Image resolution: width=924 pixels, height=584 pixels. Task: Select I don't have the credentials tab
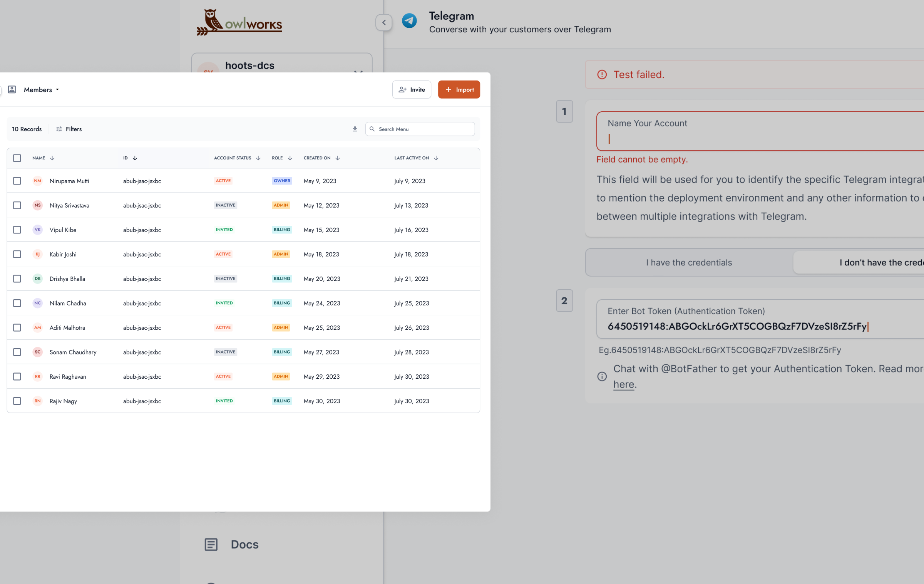[881, 263]
